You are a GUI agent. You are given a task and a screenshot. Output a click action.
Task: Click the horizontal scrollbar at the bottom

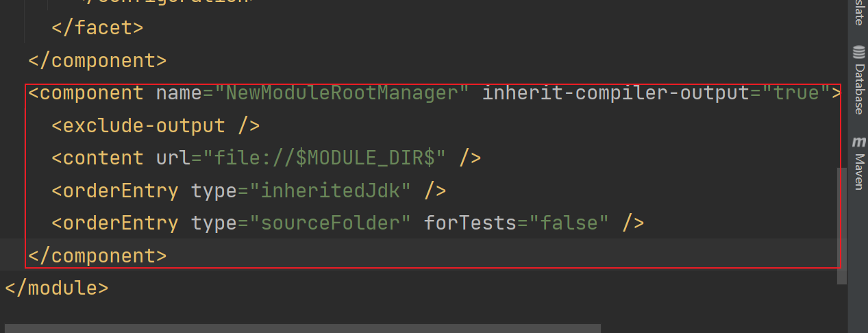301,329
